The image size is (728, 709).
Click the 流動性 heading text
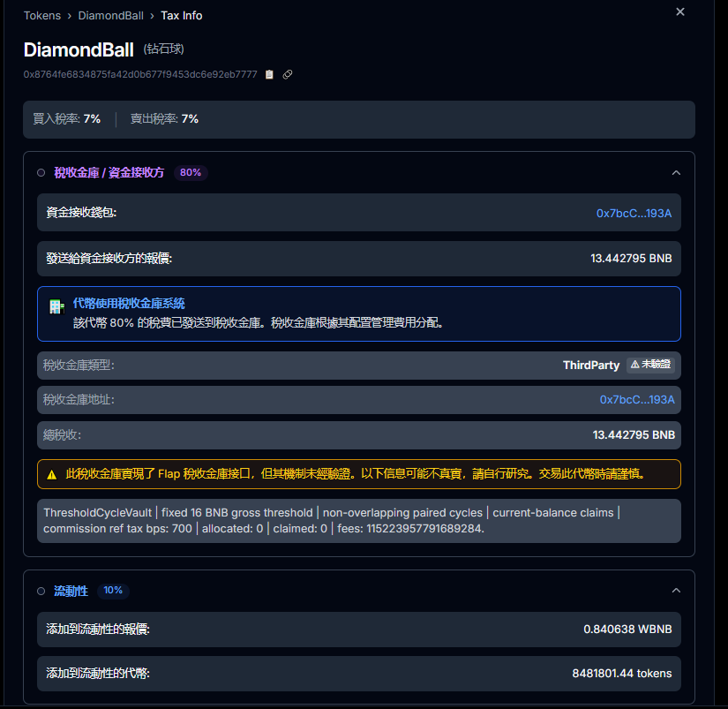pyautogui.click(x=71, y=591)
